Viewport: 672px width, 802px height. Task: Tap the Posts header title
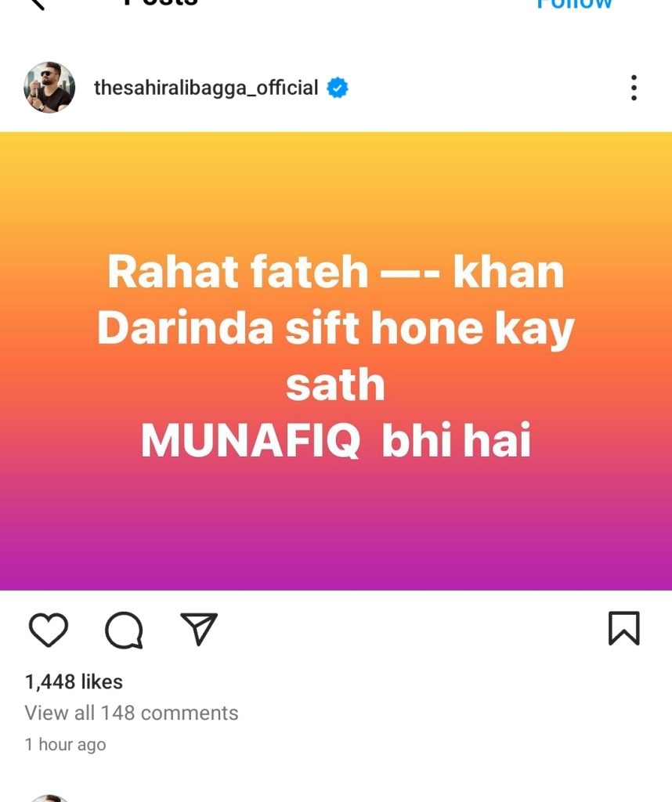click(x=161, y=2)
